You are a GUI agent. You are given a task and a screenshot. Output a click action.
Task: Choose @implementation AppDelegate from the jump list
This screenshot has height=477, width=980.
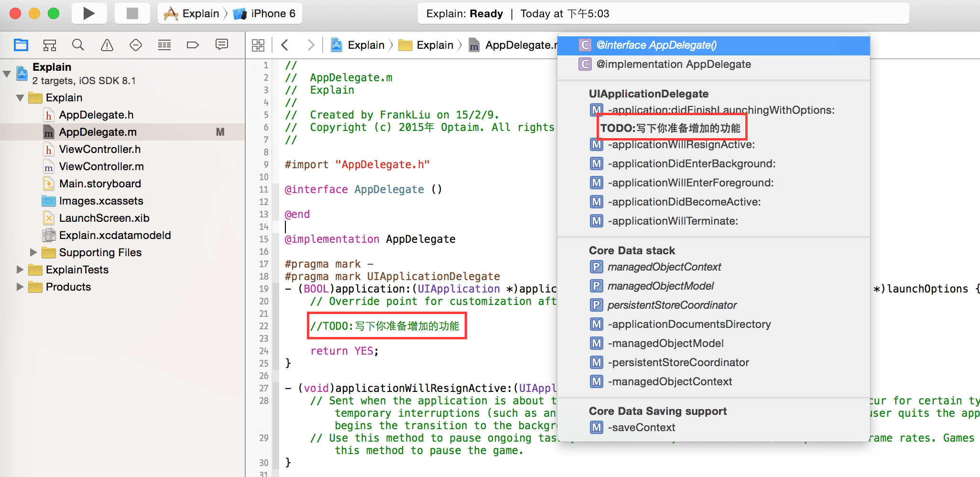pos(673,64)
